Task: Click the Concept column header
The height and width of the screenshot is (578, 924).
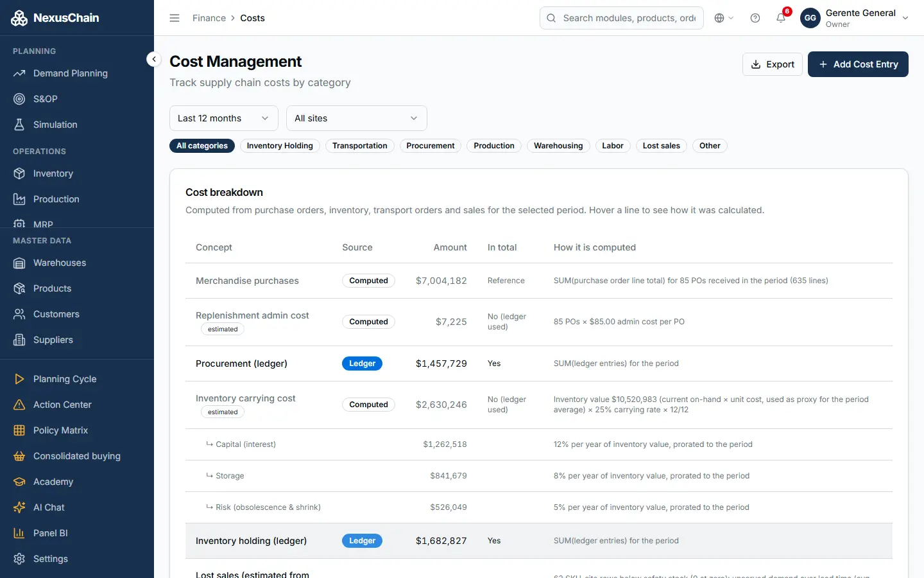Action: (x=214, y=247)
